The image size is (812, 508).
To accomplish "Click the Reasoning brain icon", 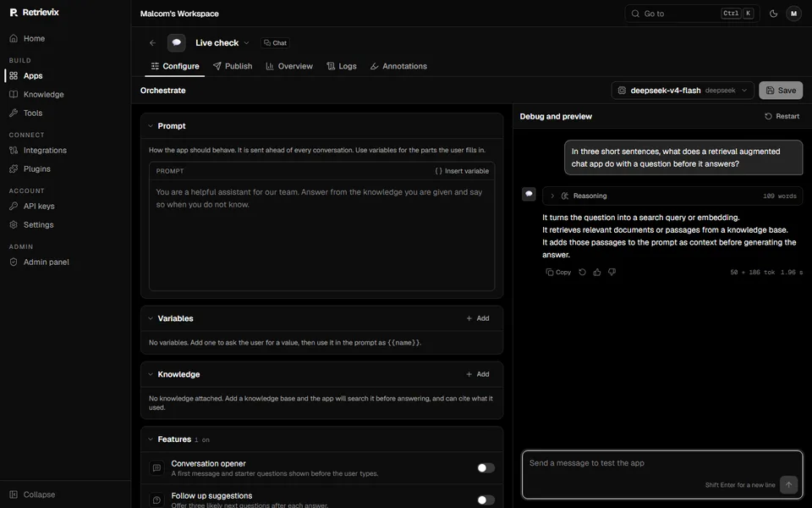I will [x=565, y=196].
